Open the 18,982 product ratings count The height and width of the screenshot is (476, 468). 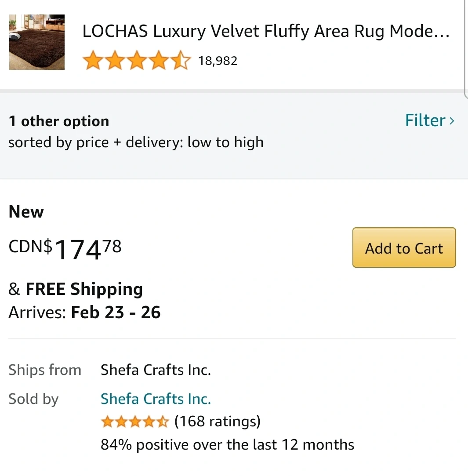pyautogui.click(x=218, y=61)
